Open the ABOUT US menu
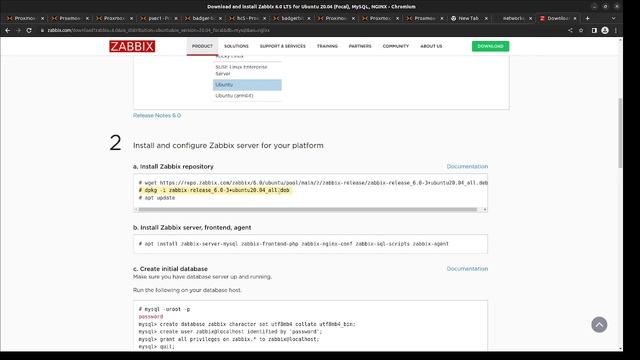The image size is (640, 360). pos(431,46)
